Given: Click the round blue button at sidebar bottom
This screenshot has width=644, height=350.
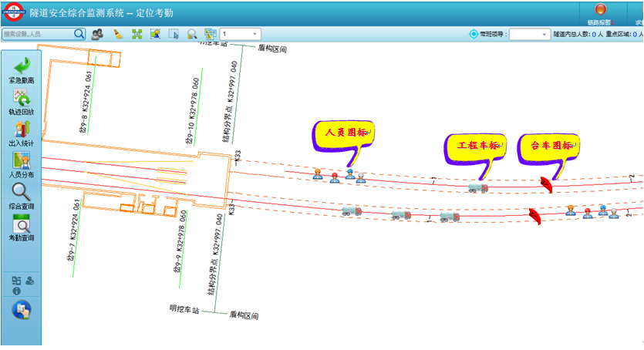Looking at the screenshot, I should (x=21, y=310).
